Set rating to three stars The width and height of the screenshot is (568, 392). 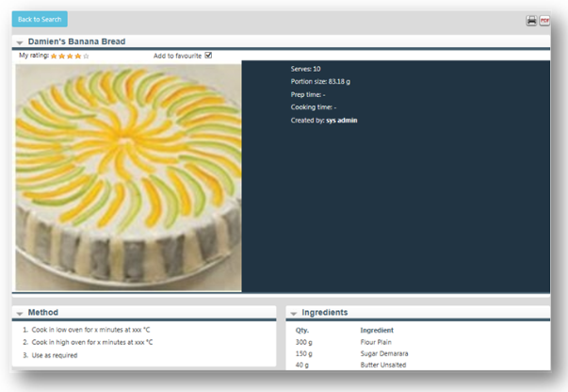pyautogui.click(x=70, y=56)
